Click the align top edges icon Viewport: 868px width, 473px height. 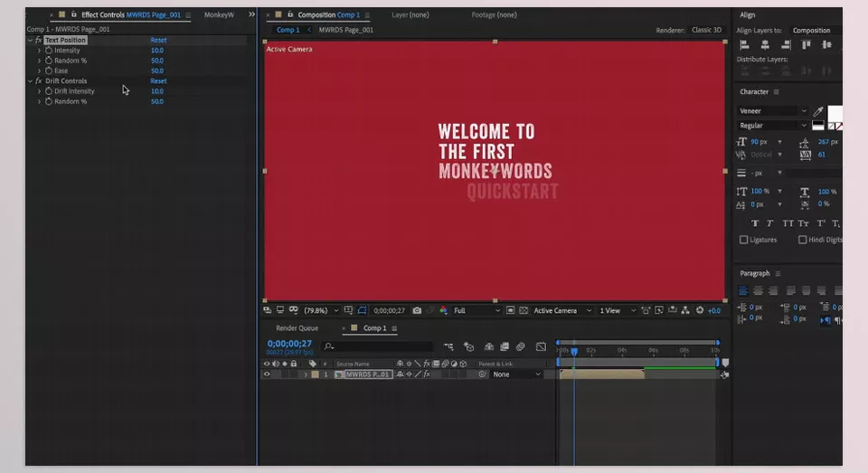pos(806,45)
